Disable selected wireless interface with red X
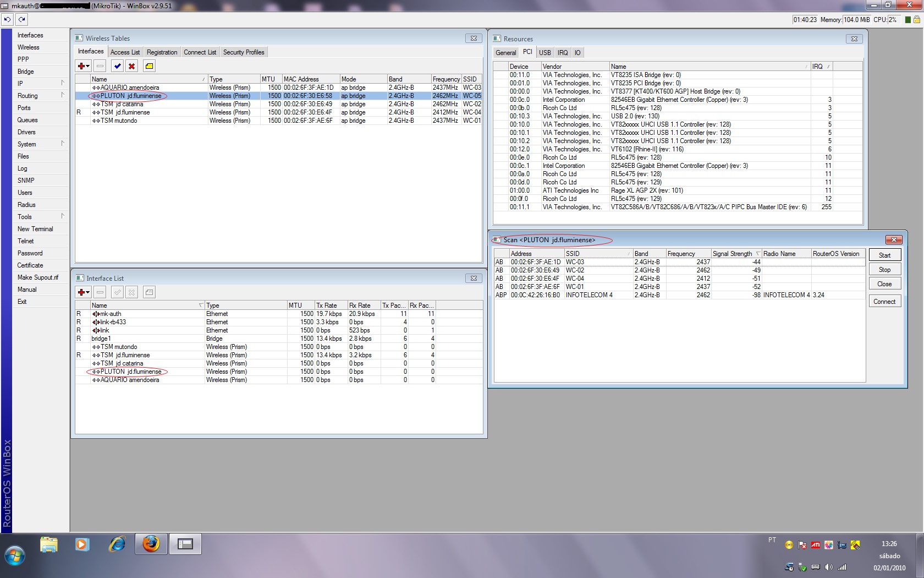Viewport: 924px width, 578px height. coord(131,66)
